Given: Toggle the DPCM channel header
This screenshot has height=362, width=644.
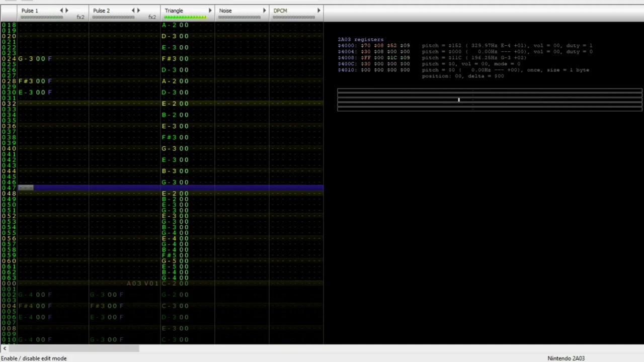Looking at the screenshot, I should [280, 11].
